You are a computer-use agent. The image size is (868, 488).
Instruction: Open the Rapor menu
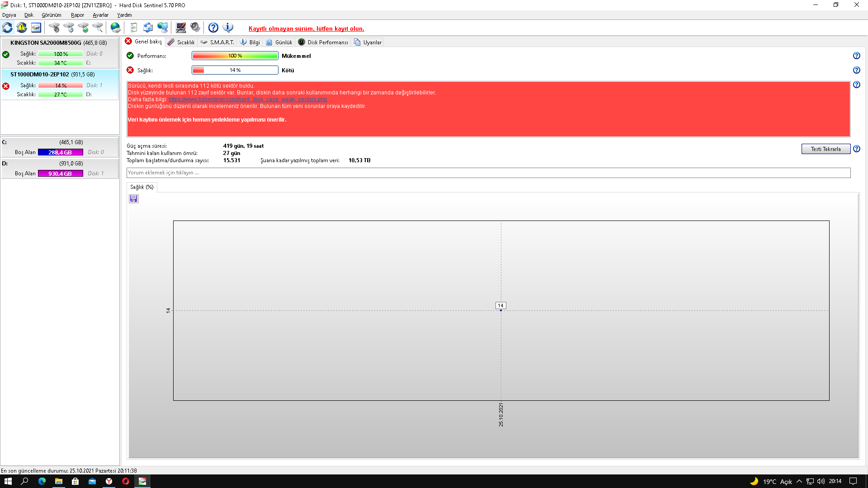point(77,15)
